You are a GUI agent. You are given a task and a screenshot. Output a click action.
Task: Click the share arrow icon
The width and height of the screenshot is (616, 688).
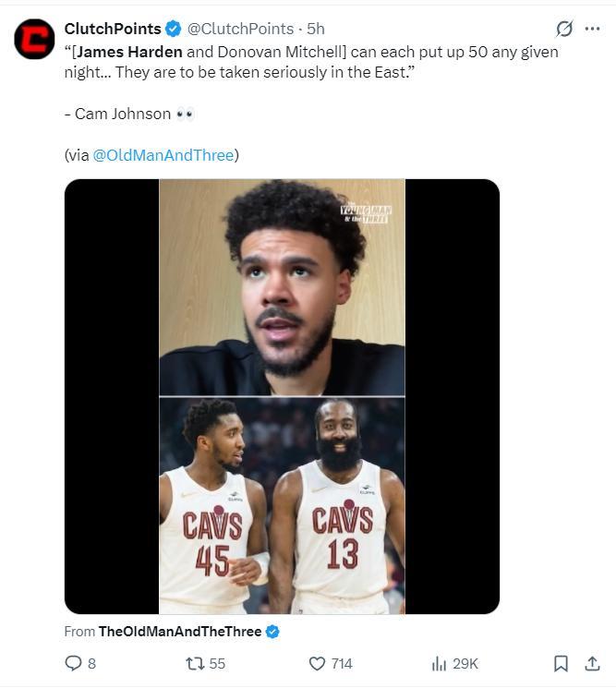pyautogui.click(x=592, y=663)
